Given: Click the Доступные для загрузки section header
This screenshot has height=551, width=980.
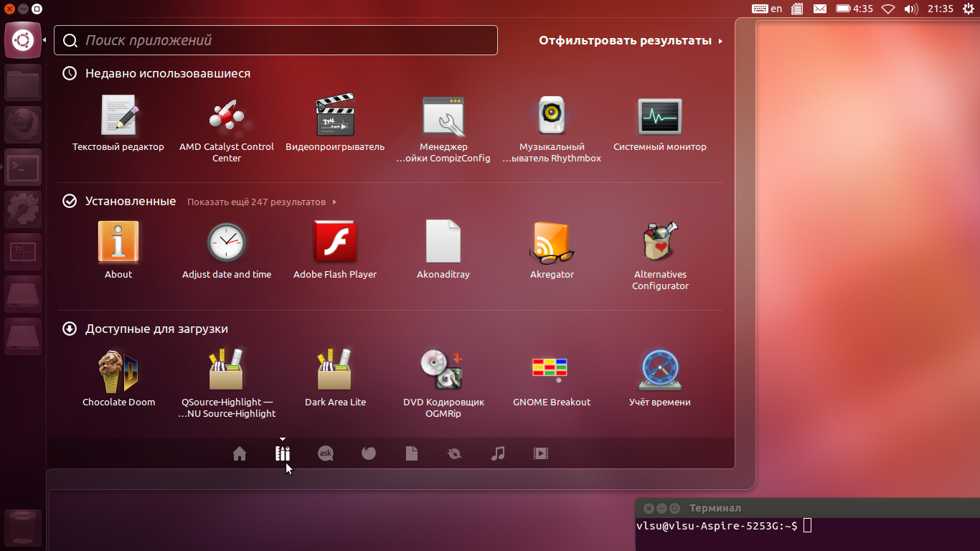Looking at the screenshot, I should coord(146,329).
